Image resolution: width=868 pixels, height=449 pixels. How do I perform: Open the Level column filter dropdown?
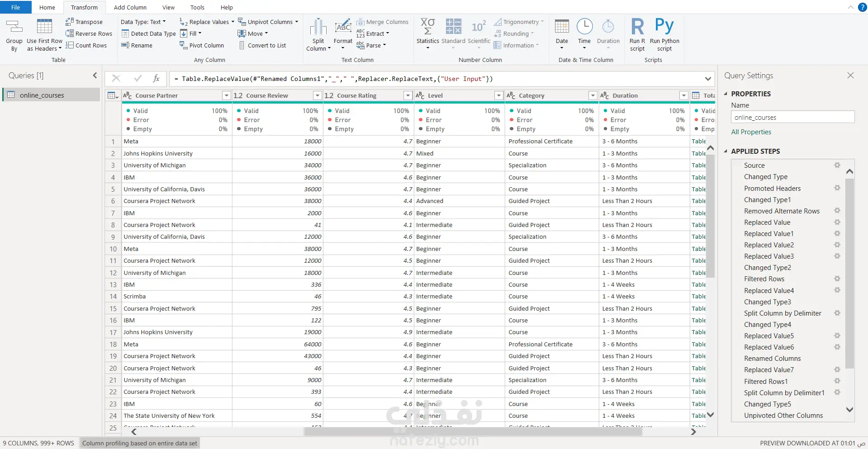click(498, 95)
